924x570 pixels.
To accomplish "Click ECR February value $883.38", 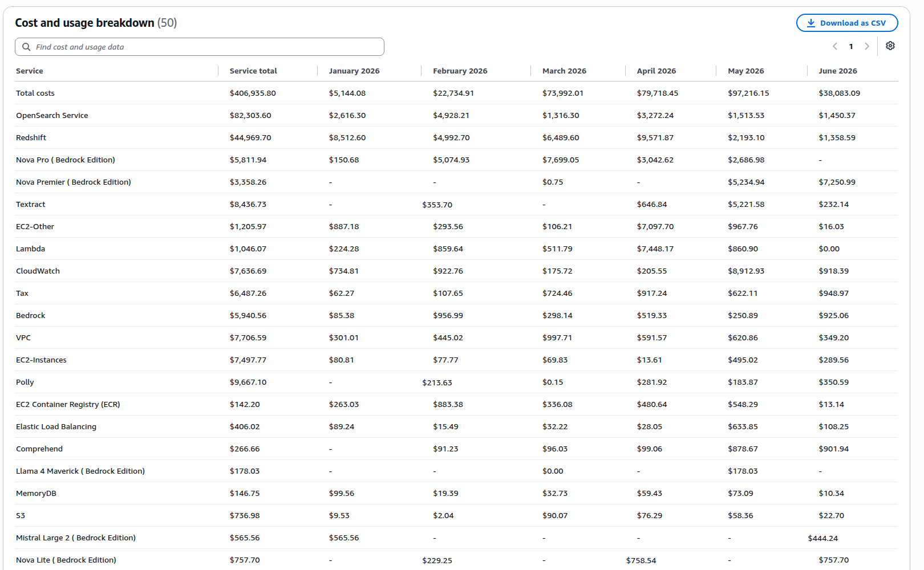I will (448, 404).
